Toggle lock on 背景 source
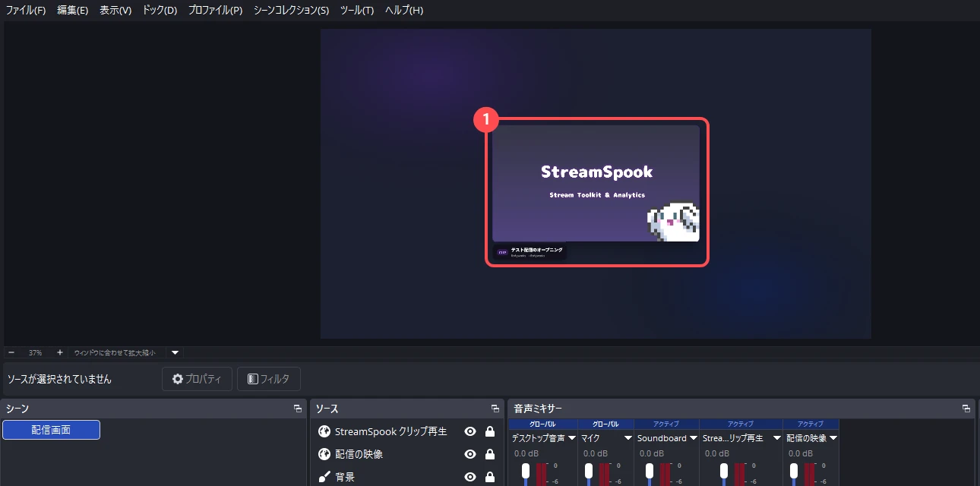 click(490, 477)
